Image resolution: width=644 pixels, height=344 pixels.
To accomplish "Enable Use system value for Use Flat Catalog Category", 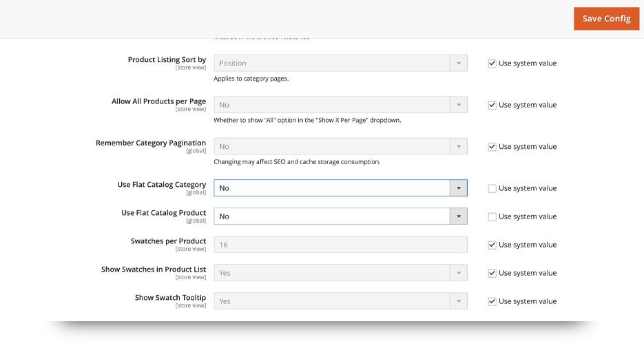I will 492,188.
